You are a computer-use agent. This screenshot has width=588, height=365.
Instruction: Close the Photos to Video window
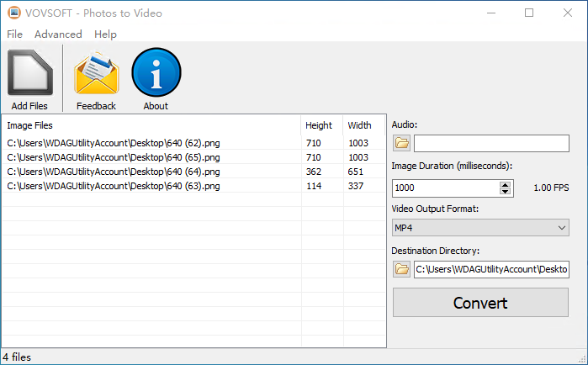click(568, 13)
